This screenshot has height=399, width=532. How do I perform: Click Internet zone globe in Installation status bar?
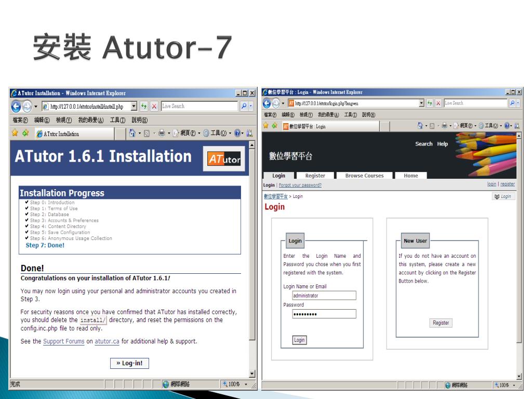pyautogui.click(x=166, y=384)
